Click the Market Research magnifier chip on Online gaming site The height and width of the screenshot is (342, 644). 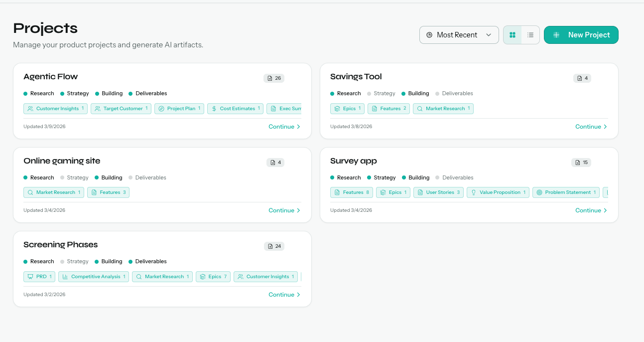[53, 192]
